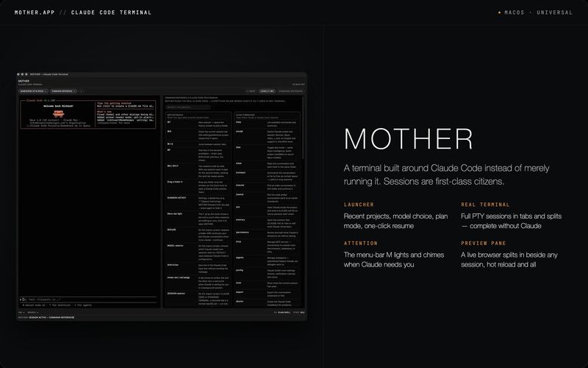Focus the command reference search field
Screen dimensions: 588x368
coord(187,107)
